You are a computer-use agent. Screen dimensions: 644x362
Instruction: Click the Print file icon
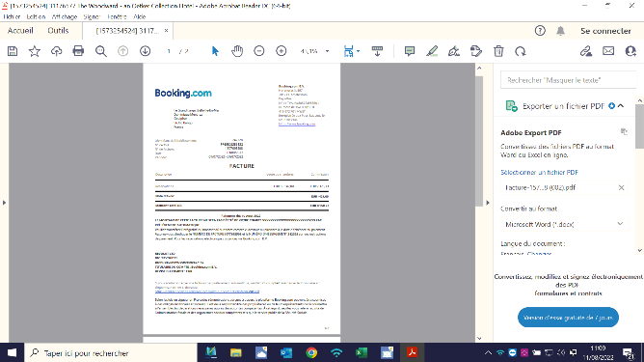point(78,51)
